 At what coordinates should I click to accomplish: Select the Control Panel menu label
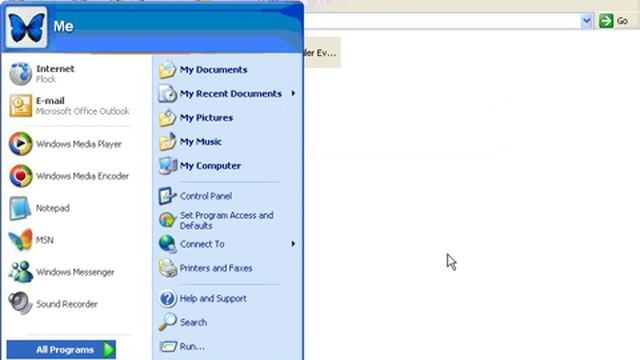pos(206,196)
